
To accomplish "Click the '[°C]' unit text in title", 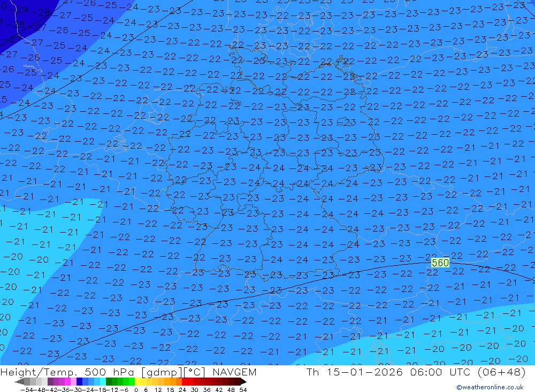I will pyautogui.click(x=195, y=372).
